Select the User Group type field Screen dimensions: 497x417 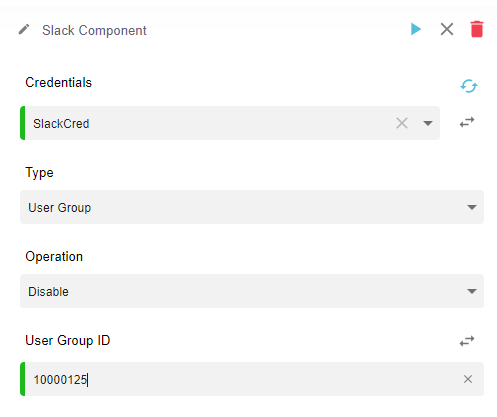coord(252,207)
